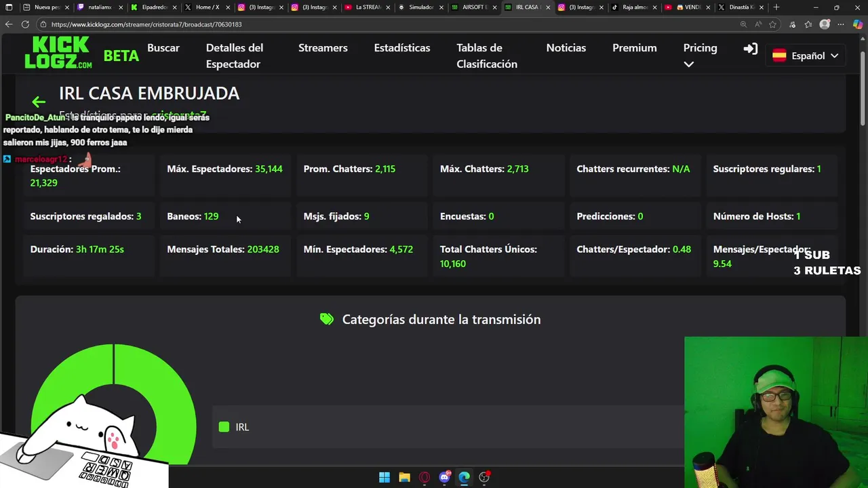Click the green IRL legend swatch
This screenshot has height=488, width=868.
224,427
